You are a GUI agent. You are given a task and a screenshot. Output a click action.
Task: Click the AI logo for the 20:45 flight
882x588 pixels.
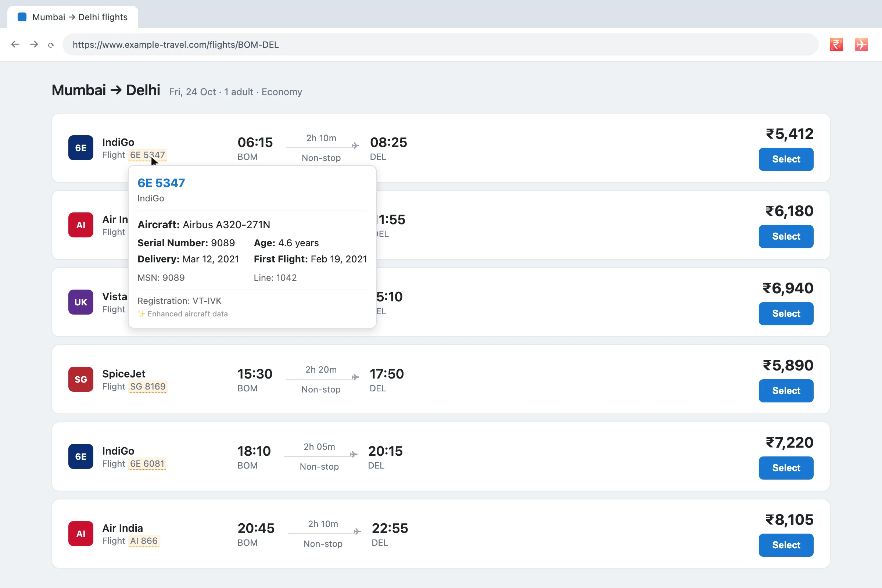(x=80, y=534)
